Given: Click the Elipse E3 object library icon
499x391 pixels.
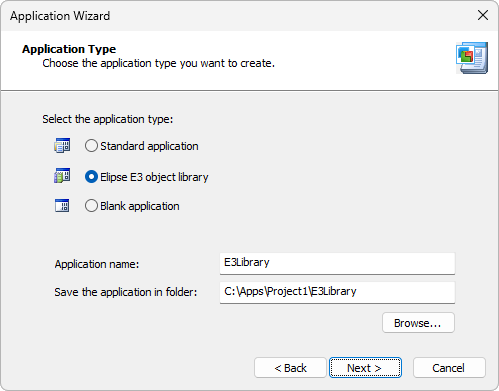Looking at the screenshot, I should coord(62,176).
